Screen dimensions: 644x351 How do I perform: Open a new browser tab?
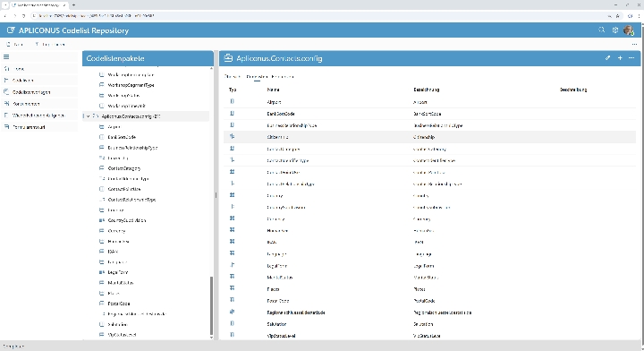[x=73, y=5]
